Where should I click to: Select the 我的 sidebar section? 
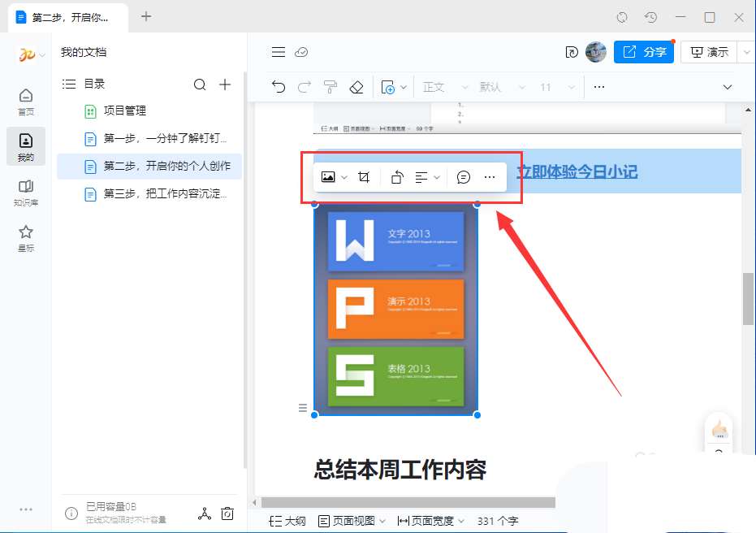(x=26, y=146)
